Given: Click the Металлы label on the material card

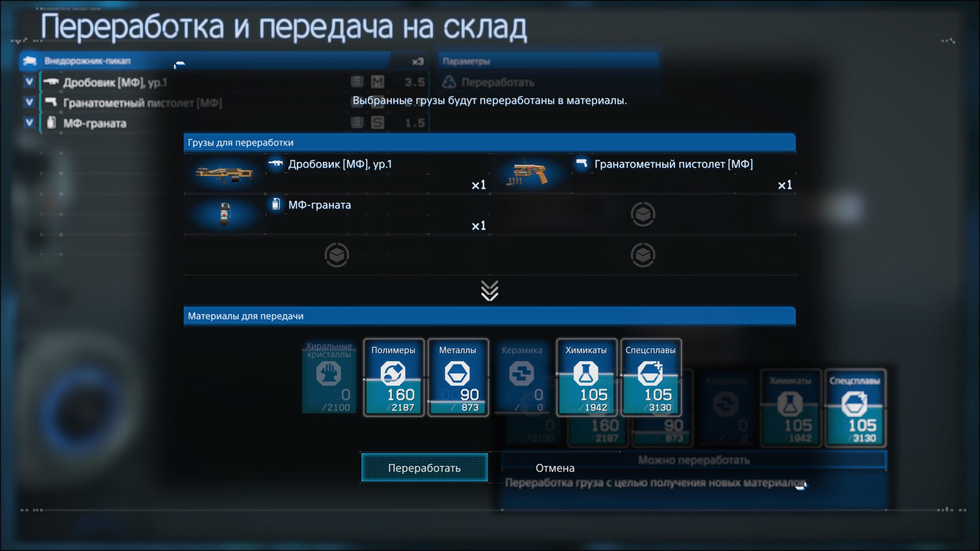Looking at the screenshot, I should (457, 350).
